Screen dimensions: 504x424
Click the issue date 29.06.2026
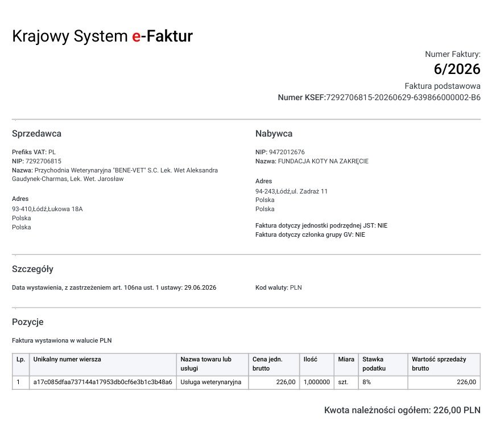click(200, 287)
